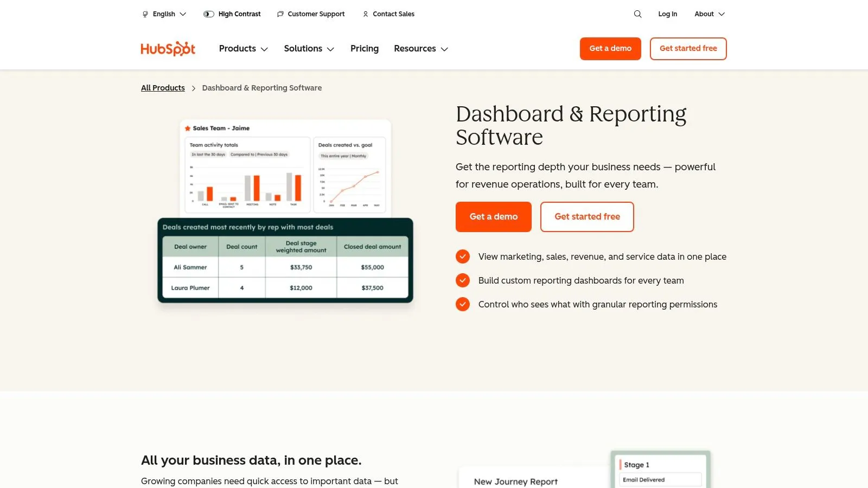Go to All Products breadcrumb
The image size is (868, 488).
click(163, 88)
